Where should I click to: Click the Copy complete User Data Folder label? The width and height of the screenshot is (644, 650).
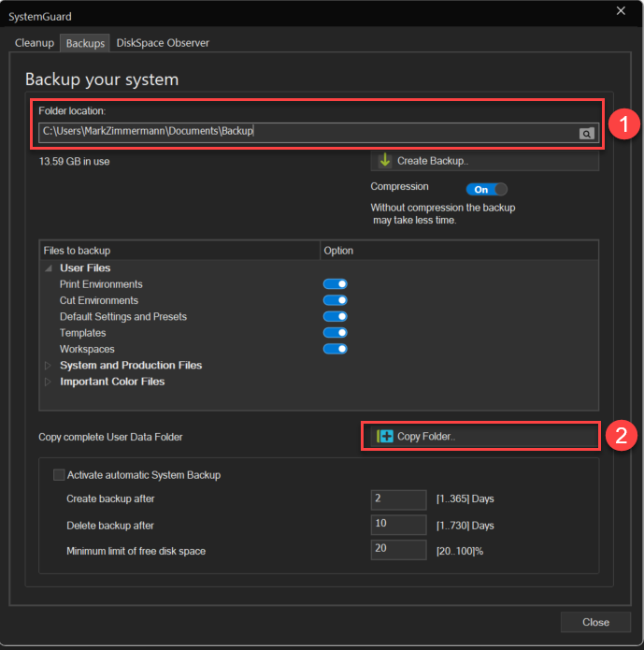point(110,437)
